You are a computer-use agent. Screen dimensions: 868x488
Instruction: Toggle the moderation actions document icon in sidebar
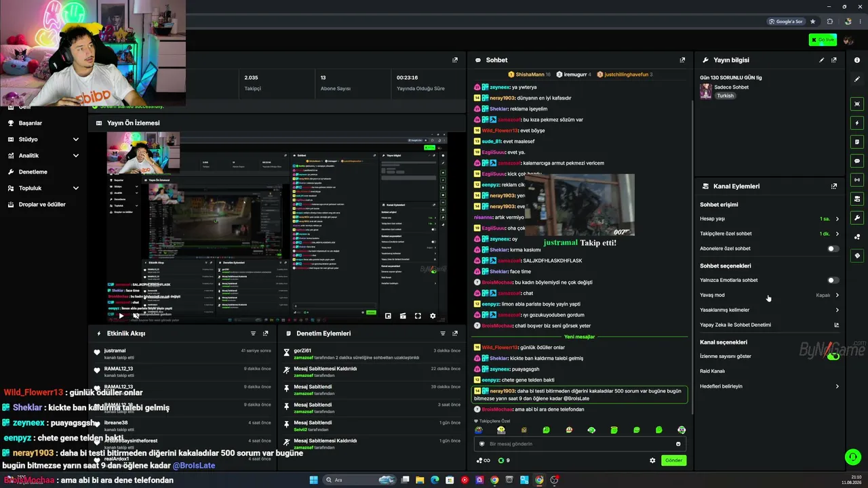click(x=857, y=142)
